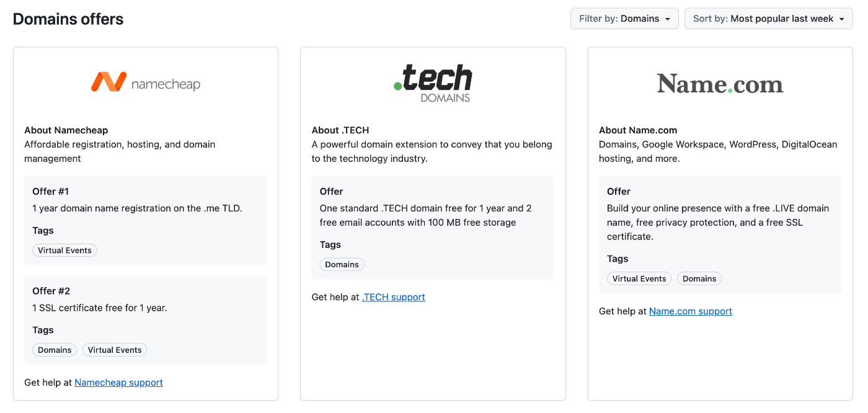Click the Namecheap logo
This screenshot has width=868, height=413.
146,82
